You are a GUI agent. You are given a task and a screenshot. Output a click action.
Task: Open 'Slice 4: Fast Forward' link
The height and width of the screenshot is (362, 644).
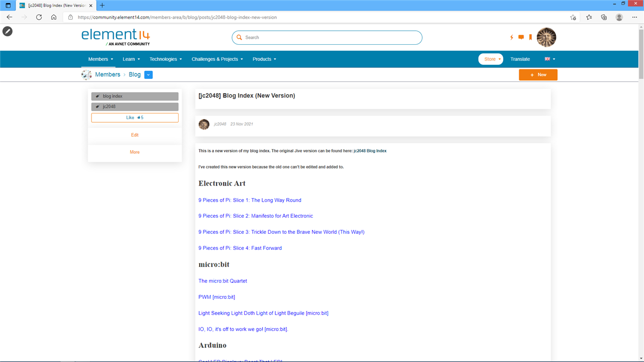pyautogui.click(x=240, y=248)
